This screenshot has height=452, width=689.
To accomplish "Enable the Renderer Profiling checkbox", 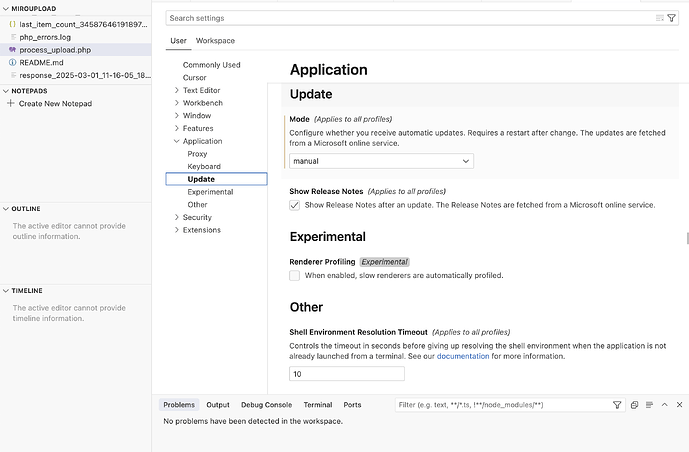I will 295,275.
